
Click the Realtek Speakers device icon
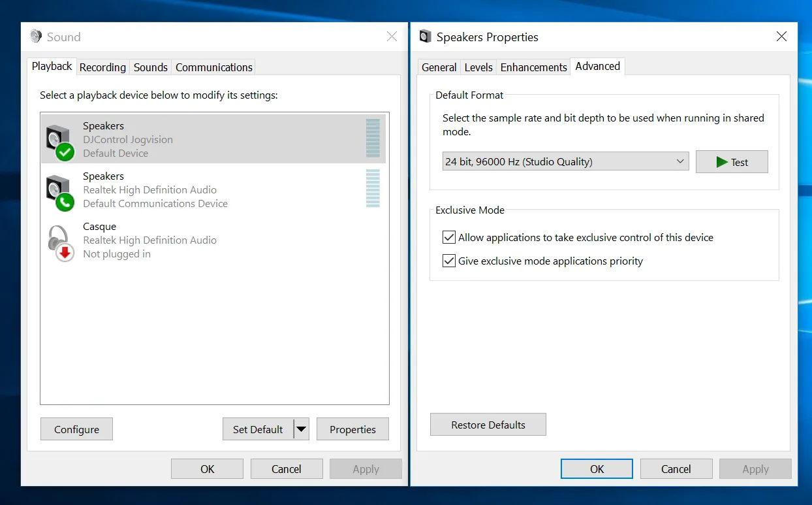59,191
